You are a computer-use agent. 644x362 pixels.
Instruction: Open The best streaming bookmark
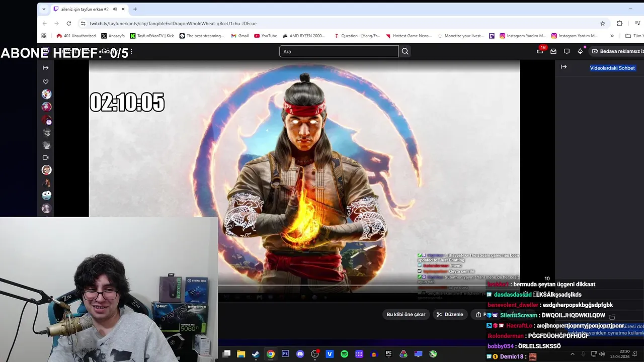(201, 36)
